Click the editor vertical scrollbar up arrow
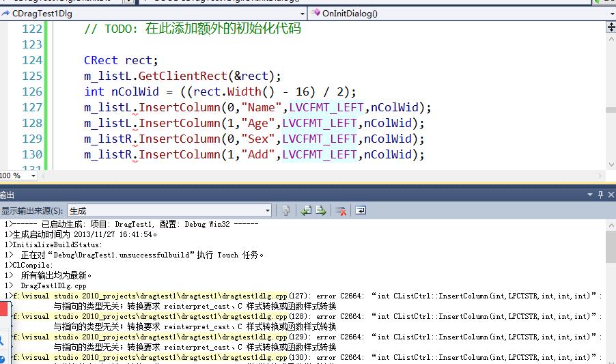This screenshot has height=364, width=616. tap(611, 39)
